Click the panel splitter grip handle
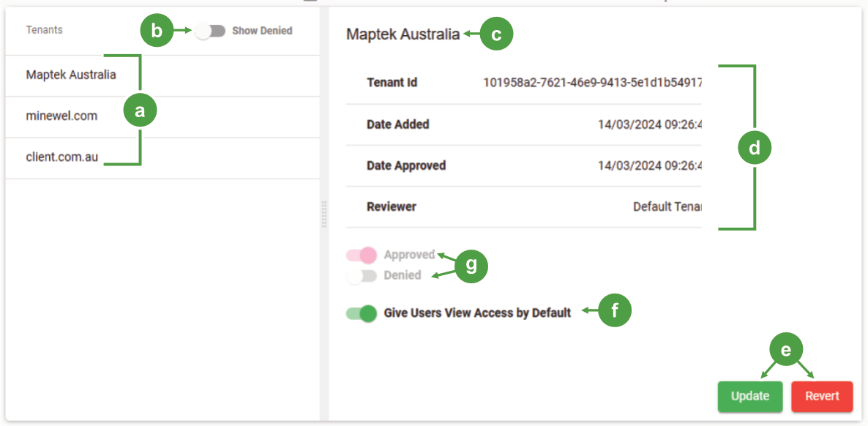868x426 pixels. (x=324, y=214)
